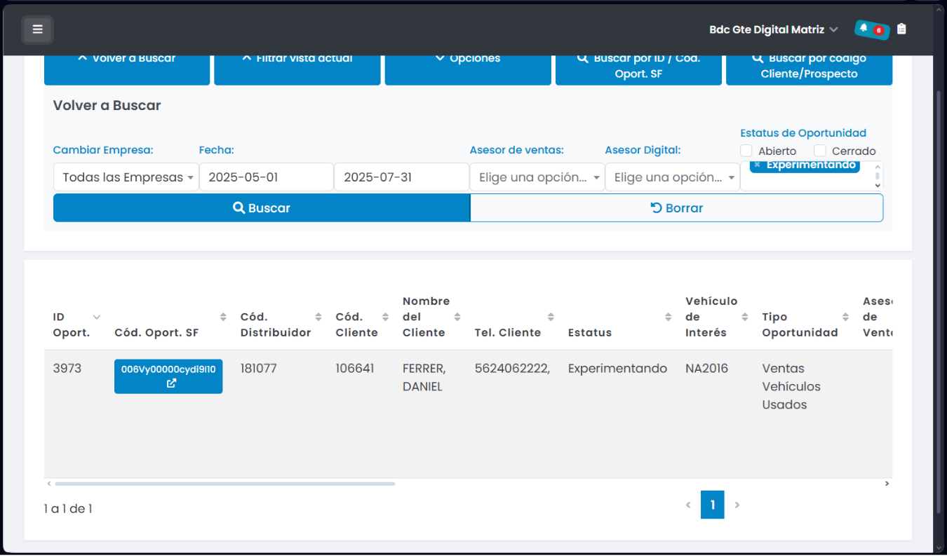The width and height of the screenshot is (947, 560).
Task: Open the Asesor de ventas dropdown
Action: 537,177
